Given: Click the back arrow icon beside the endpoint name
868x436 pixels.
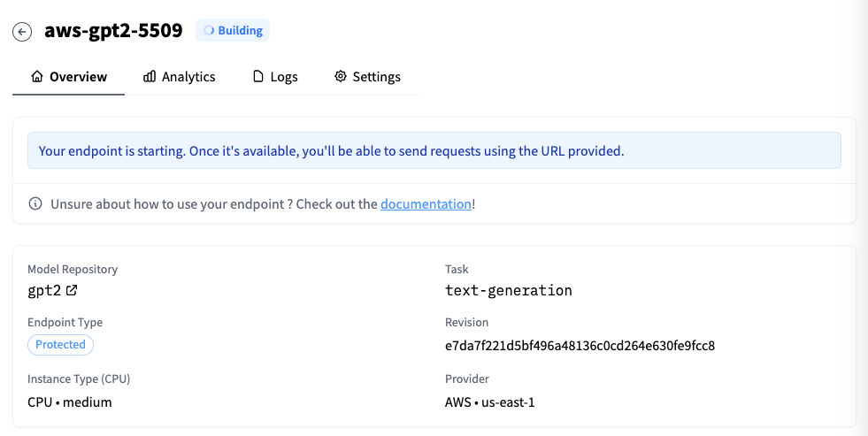Looking at the screenshot, I should coord(22,32).
